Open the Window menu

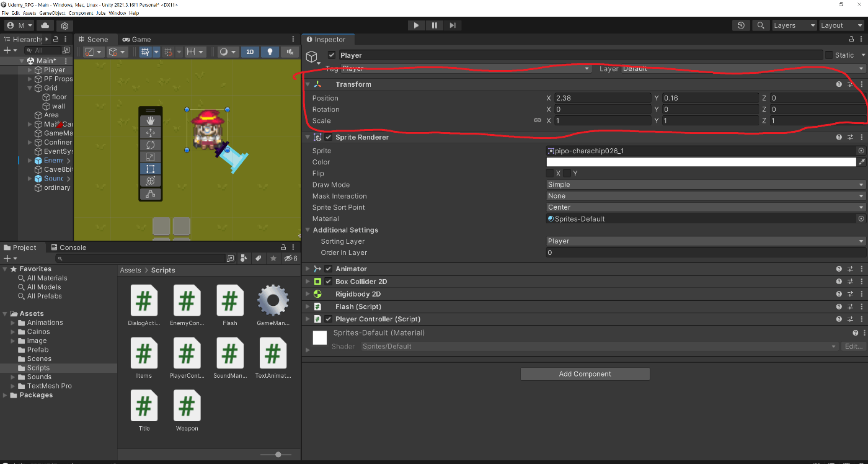(117, 13)
